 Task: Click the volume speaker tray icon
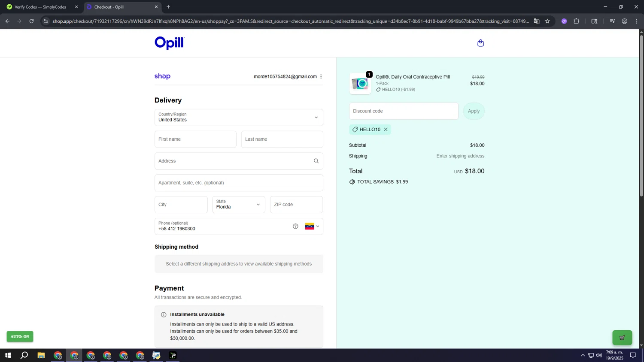599,355
